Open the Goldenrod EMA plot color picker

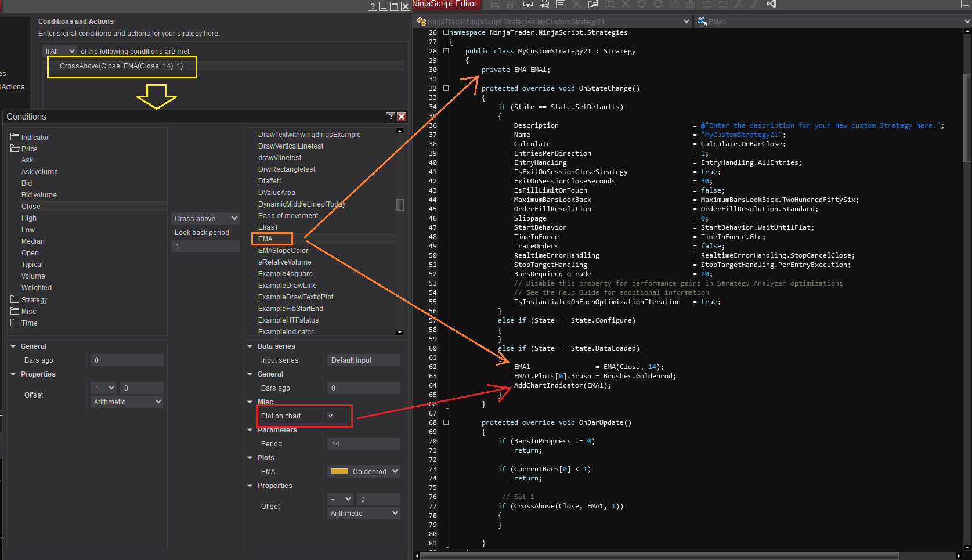click(364, 472)
